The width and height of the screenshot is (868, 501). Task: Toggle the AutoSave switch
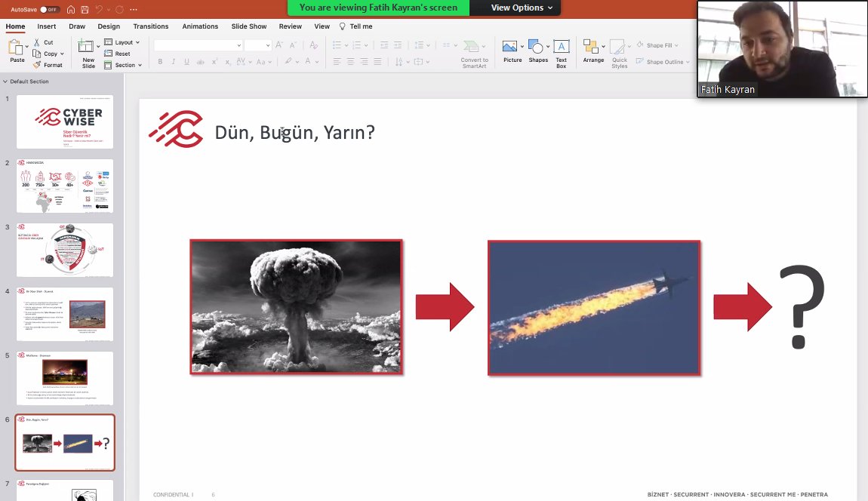pos(49,9)
